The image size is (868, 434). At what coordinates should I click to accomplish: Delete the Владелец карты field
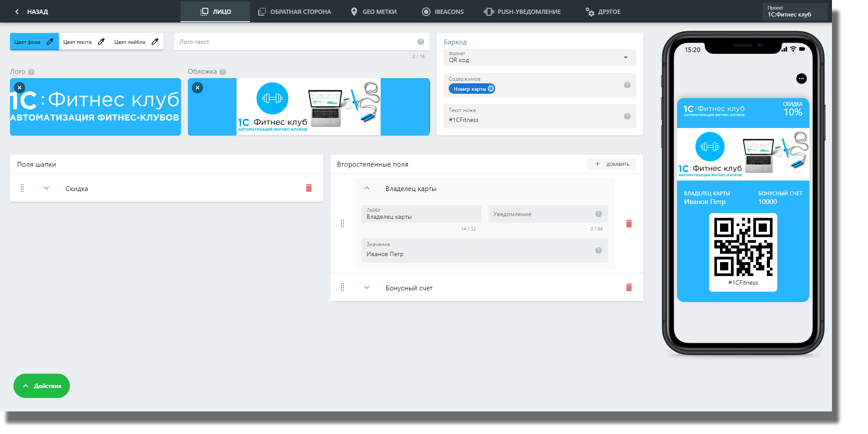(x=629, y=224)
